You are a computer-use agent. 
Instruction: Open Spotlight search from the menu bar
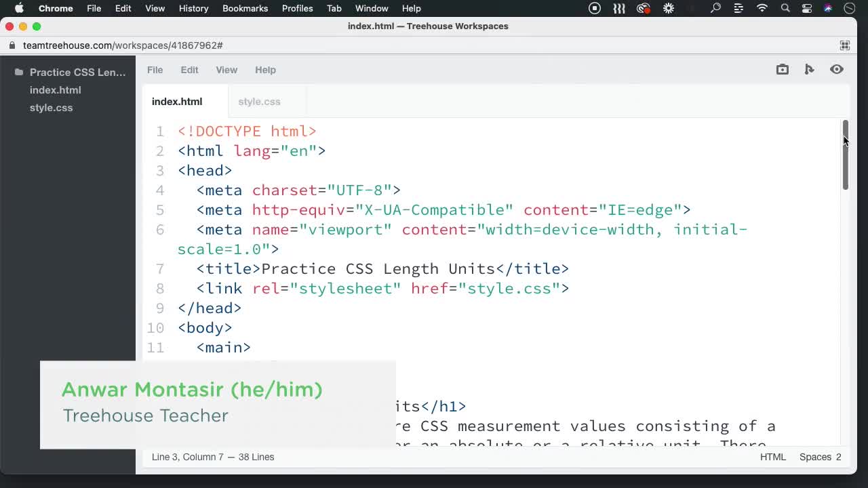(785, 8)
